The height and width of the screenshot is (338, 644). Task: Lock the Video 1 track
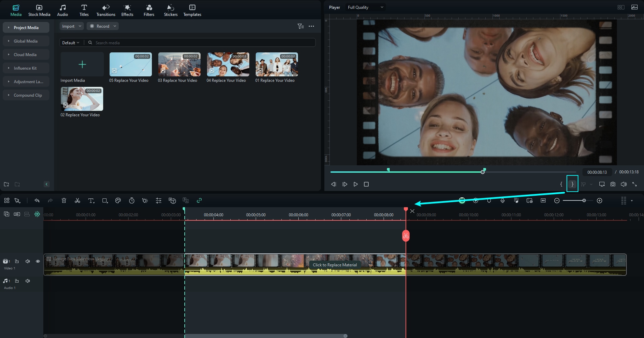pyautogui.click(x=17, y=261)
